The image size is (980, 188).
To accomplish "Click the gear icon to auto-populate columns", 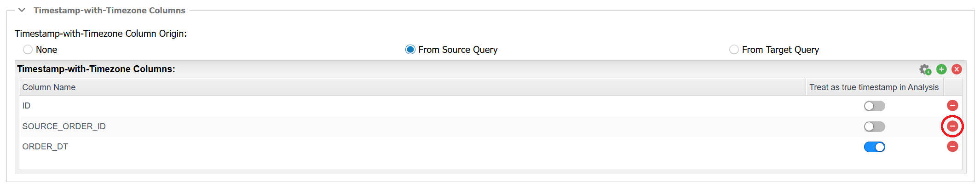I will click(925, 69).
